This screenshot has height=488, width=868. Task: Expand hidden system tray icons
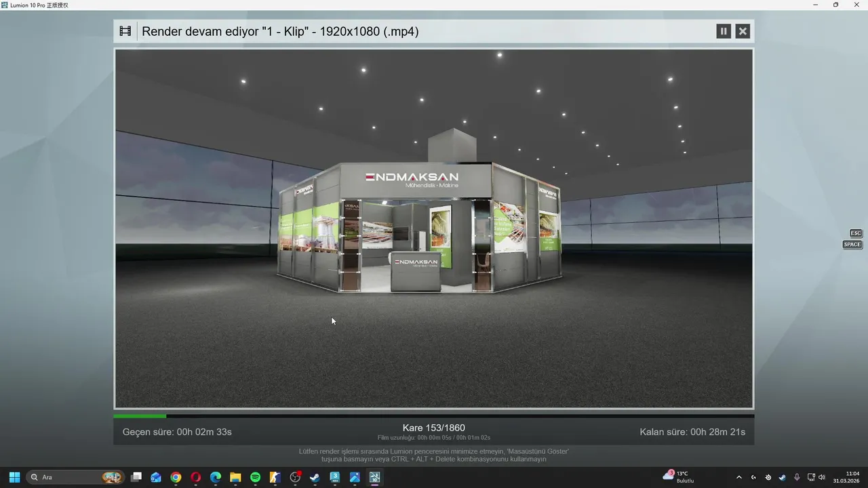tap(739, 477)
